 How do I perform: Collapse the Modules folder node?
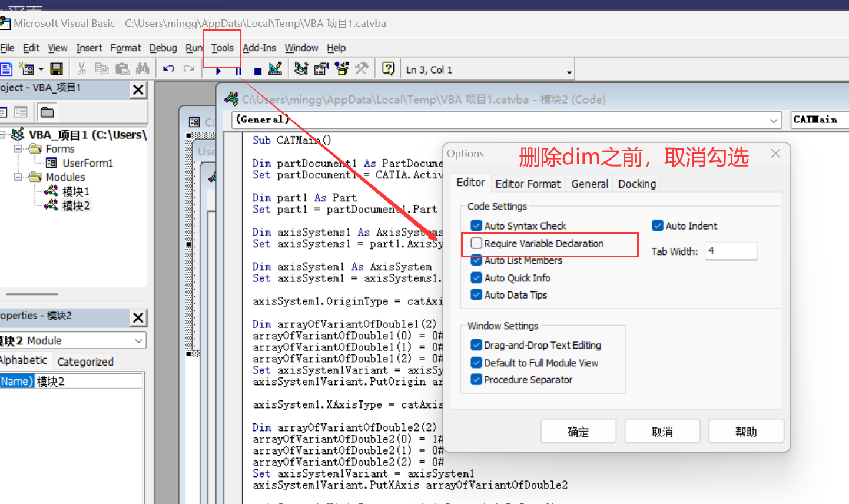coord(18,177)
